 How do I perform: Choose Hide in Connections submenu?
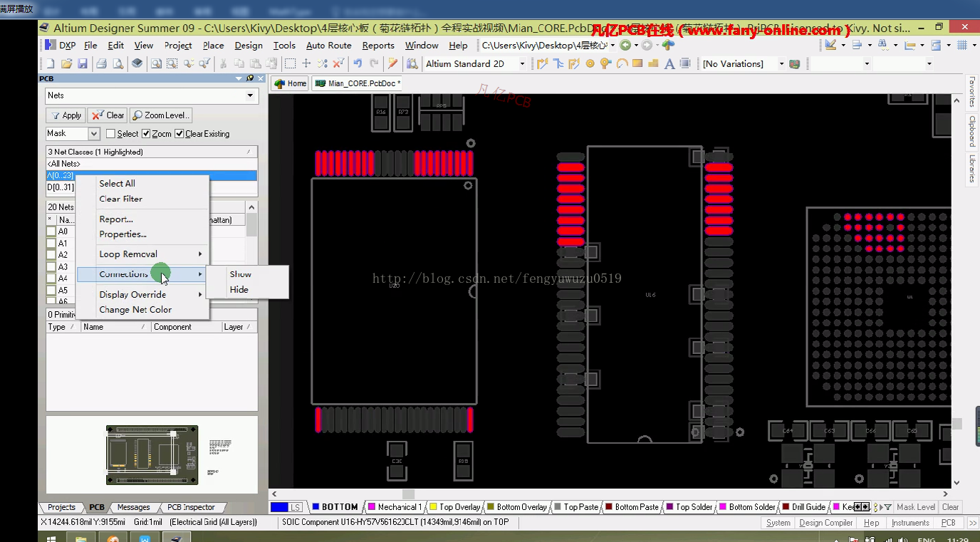click(x=239, y=290)
